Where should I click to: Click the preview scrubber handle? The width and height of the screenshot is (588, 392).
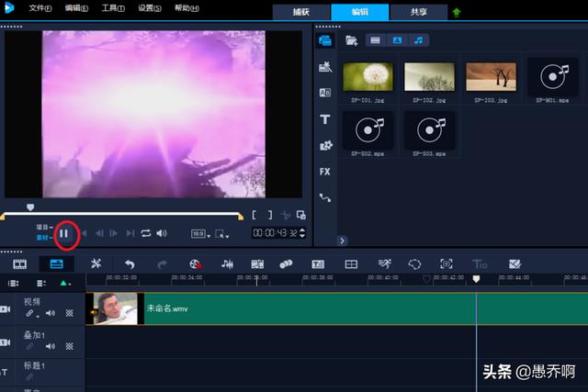click(x=30, y=207)
